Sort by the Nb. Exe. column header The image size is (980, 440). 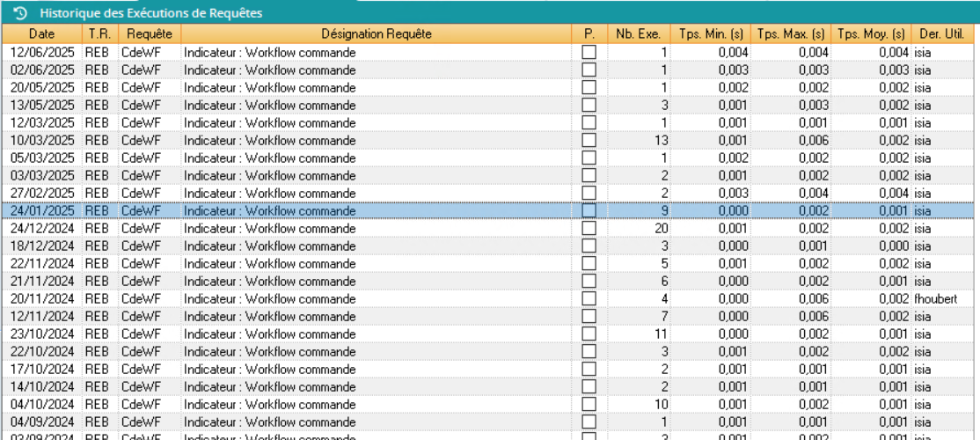[x=639, y=34]
